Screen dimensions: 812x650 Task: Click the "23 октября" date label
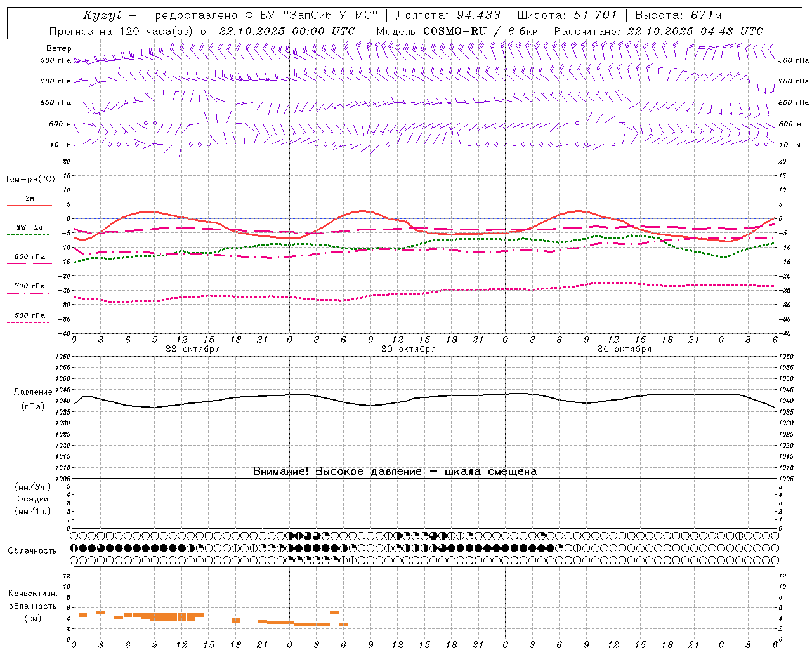point(409,349)
